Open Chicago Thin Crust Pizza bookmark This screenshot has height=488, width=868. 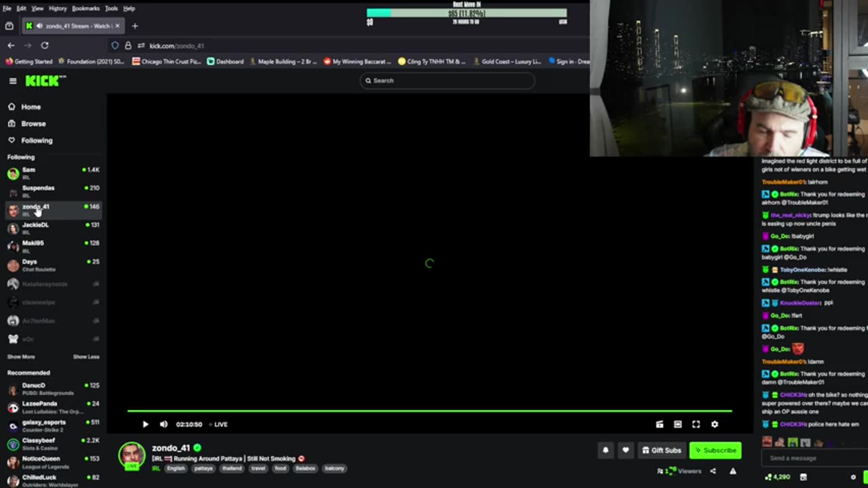(x=166, y=62)
